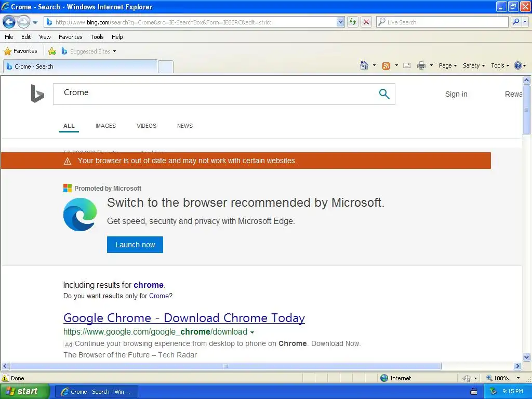The height and width of the screenshot is (399, 532).
Task: Click Add to Favorites Bar icon
Action: [52, 51]
